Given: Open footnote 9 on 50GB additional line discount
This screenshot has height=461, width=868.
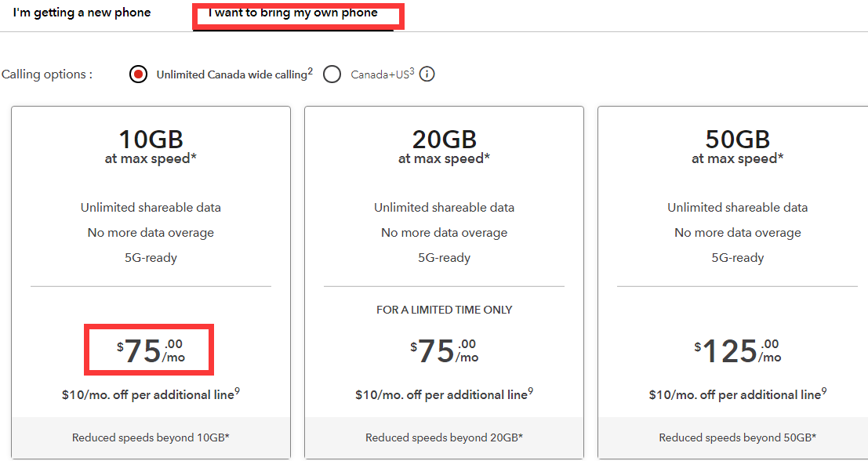Looking at the screenshot, I should (823, 390).
